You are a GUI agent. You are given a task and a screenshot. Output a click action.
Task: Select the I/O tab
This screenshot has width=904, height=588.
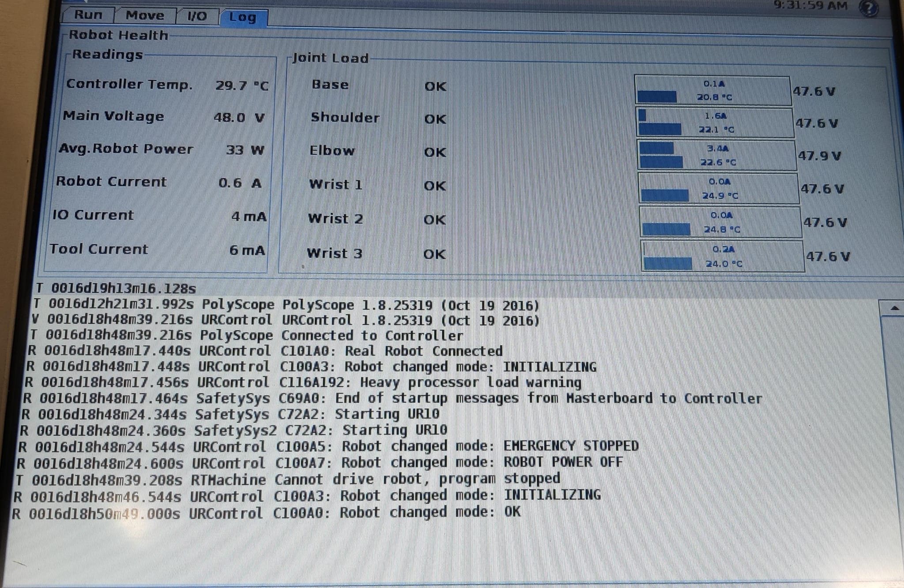pos(197,16)
